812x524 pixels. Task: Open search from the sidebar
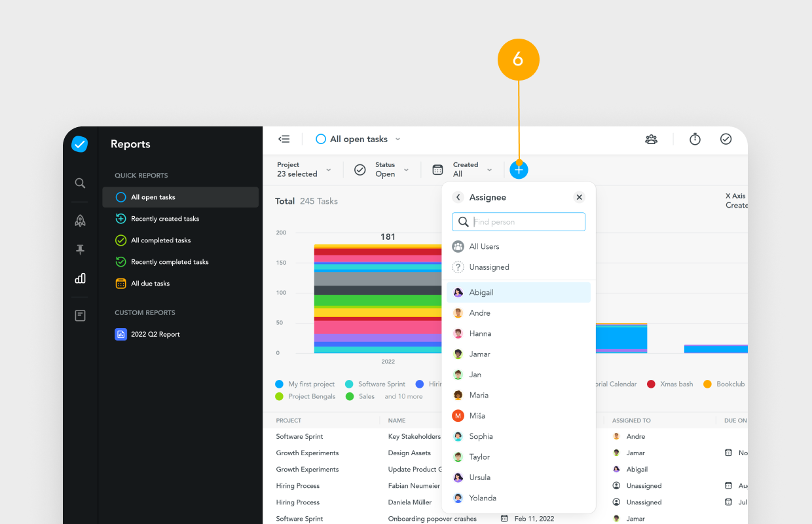click(80, 183)
